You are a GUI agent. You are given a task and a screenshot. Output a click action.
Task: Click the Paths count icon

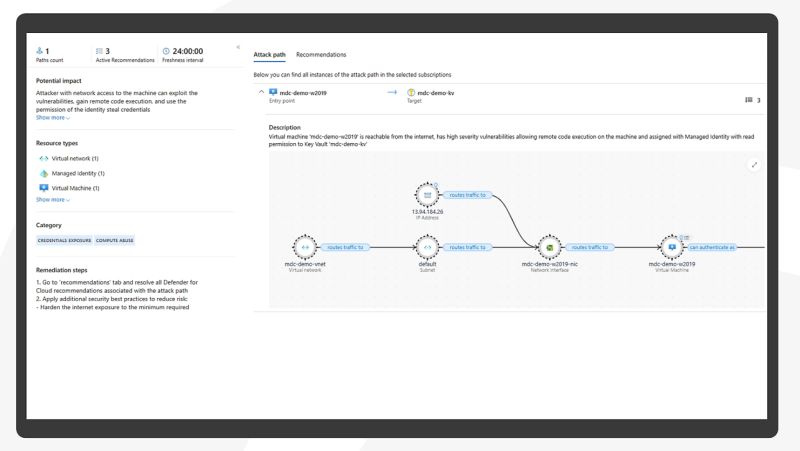coord(39,51)
